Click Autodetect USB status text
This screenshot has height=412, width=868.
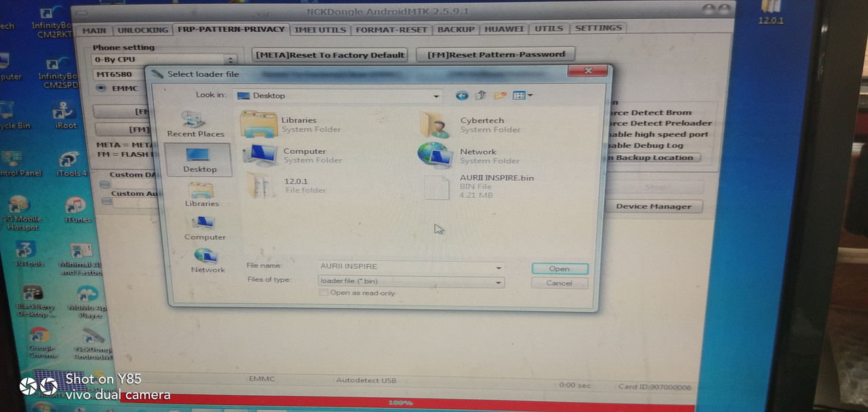point(366,380)
